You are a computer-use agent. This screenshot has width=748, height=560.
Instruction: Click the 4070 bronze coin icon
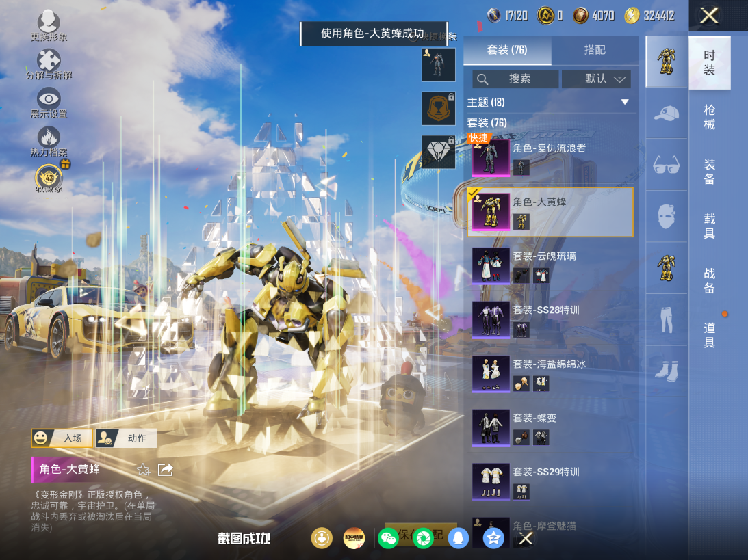[580, 15]
